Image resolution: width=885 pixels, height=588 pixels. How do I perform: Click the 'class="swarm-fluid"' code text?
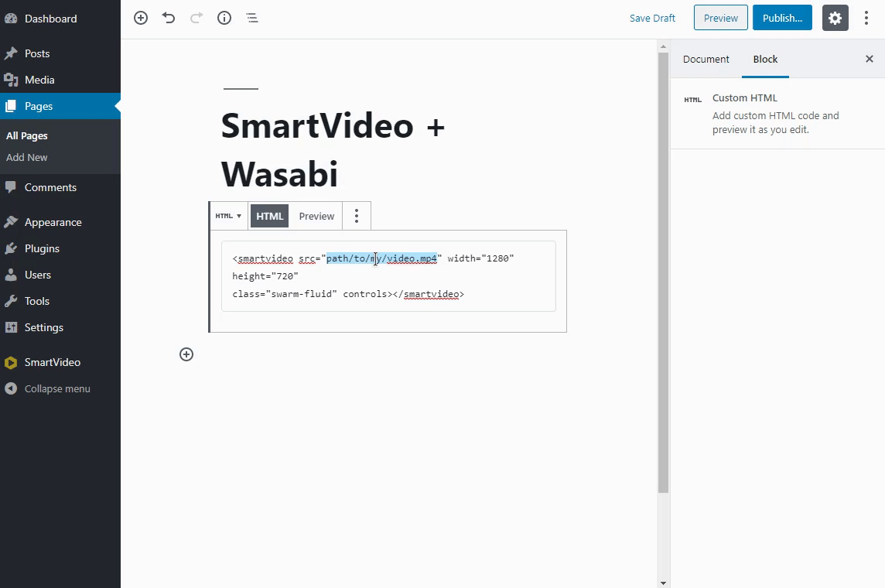coord(285,294)
